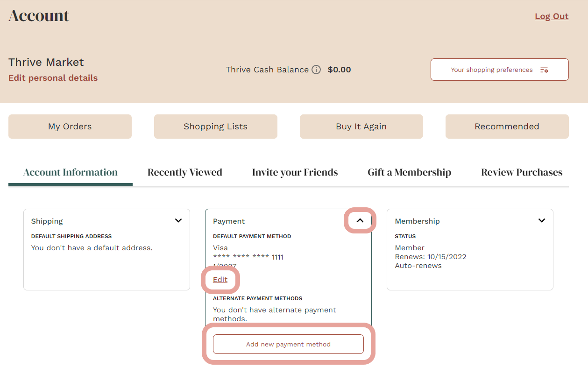The height and width of the screenshot is (367, 588).
Task: Click the preferences filter icon in shopping preferences
Action: coord(544,69)
